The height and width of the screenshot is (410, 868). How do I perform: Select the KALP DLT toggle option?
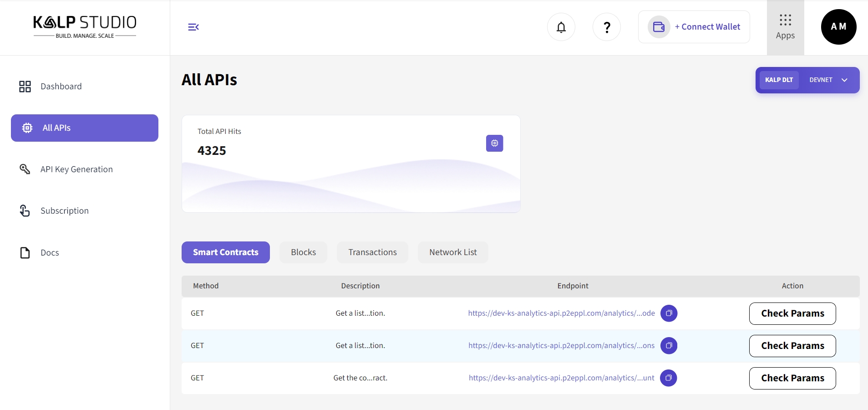click(x=779, y=80)
